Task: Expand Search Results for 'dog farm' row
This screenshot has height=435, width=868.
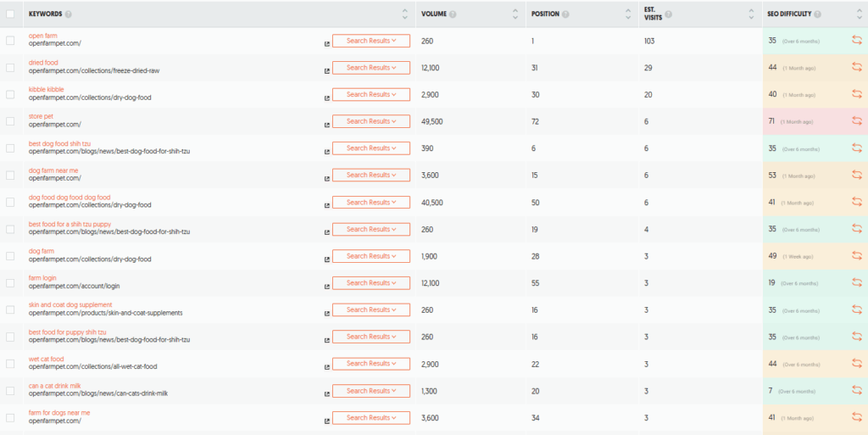Action: [x=371, y=256]
